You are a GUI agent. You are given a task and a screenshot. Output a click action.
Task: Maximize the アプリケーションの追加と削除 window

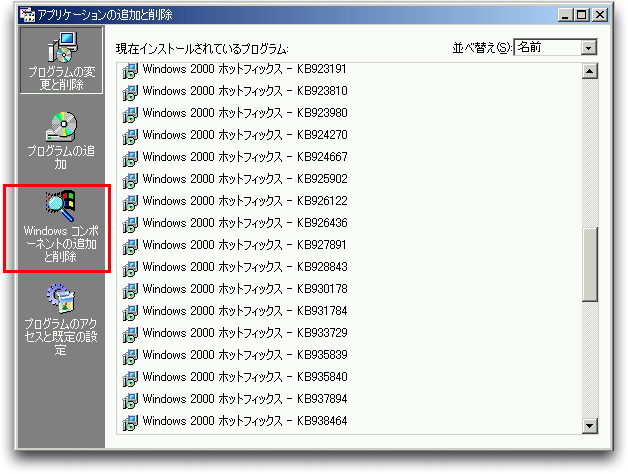pyautogui.click(x=581, y=15)
